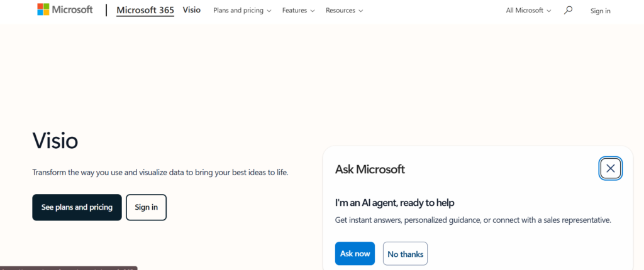Click the Ask Microsoft panel title
This screenshot has height=270, width=644.
click(370, 169)
